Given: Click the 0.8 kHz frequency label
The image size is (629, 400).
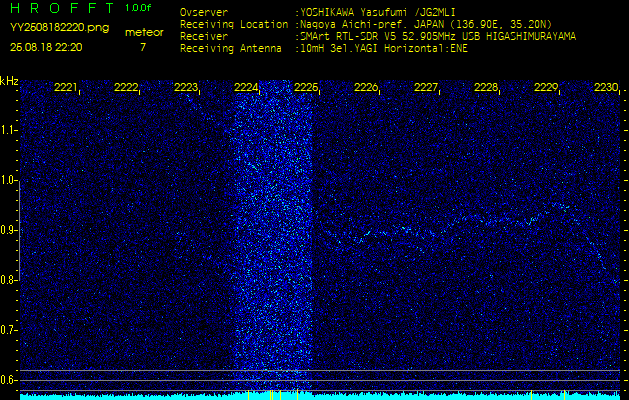Looking at the screenshot, I should point(8,280).
